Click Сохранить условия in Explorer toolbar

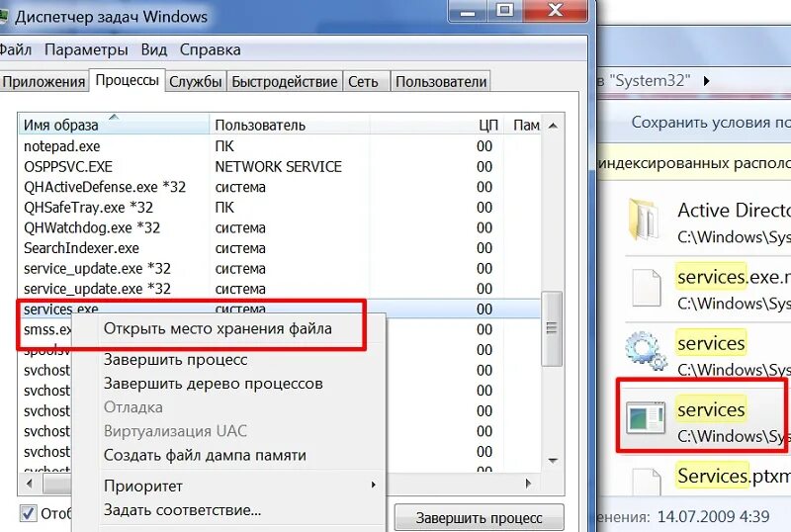(x=710, y=123)
